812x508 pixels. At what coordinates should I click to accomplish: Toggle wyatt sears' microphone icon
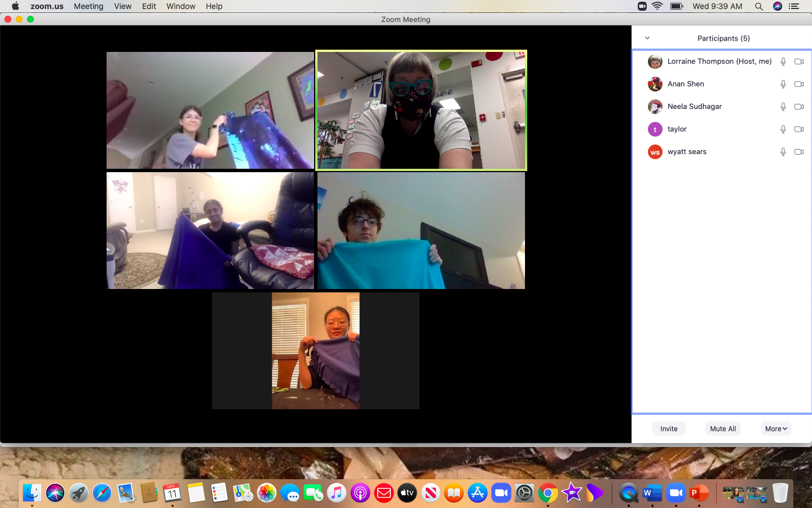pyautogui.click(x=783, y=152)
